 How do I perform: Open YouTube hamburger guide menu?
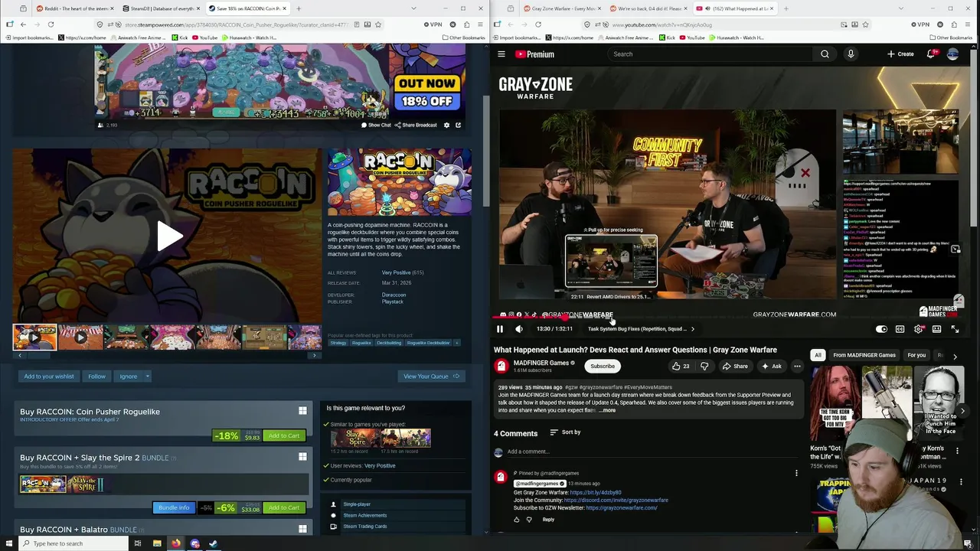pyautogui.click(x=501, y=54)
